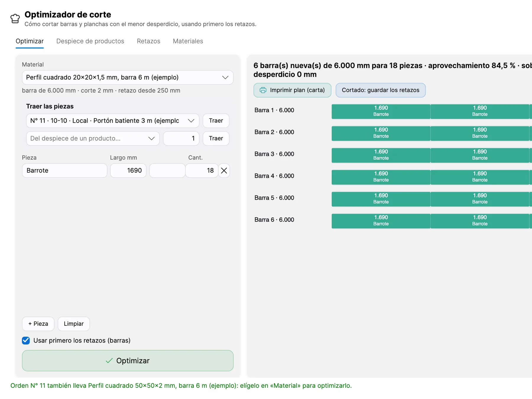Focus the Pieza name field containing Barrote
Viewport: 532px width, 399px height.
[x=64, y=171]
